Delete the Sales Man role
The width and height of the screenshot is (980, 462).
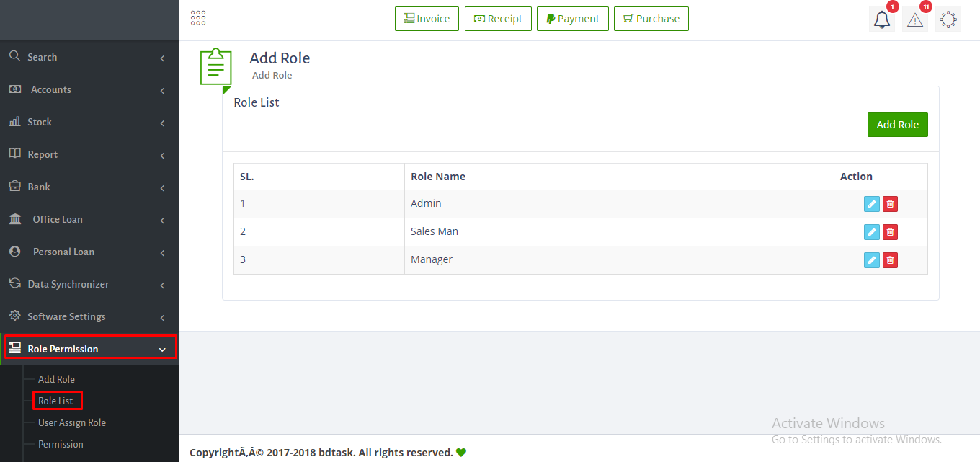[x=890, y=232]
